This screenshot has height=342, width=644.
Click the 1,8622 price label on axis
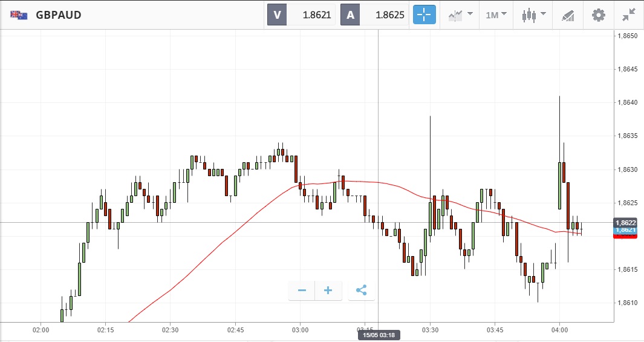[x=625, y=223]
